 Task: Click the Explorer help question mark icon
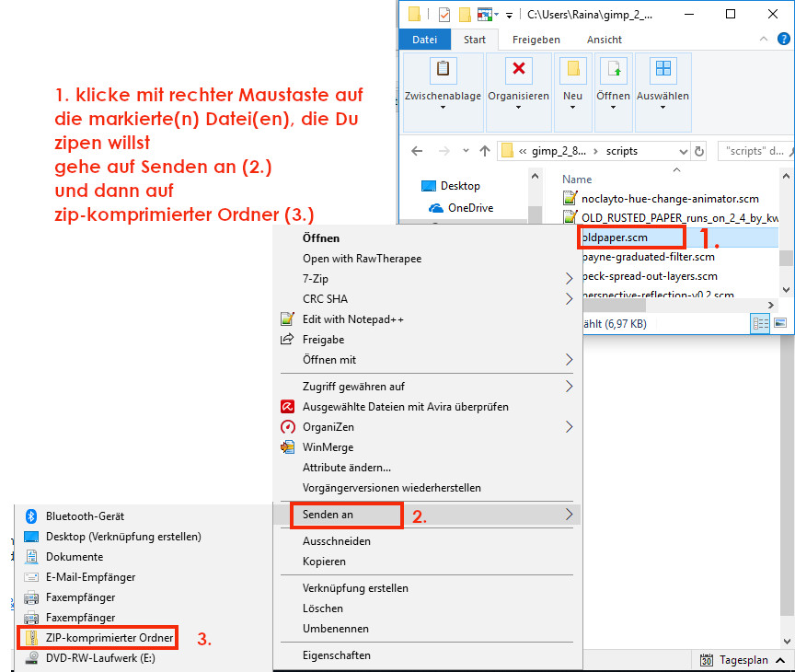[783, 39]
